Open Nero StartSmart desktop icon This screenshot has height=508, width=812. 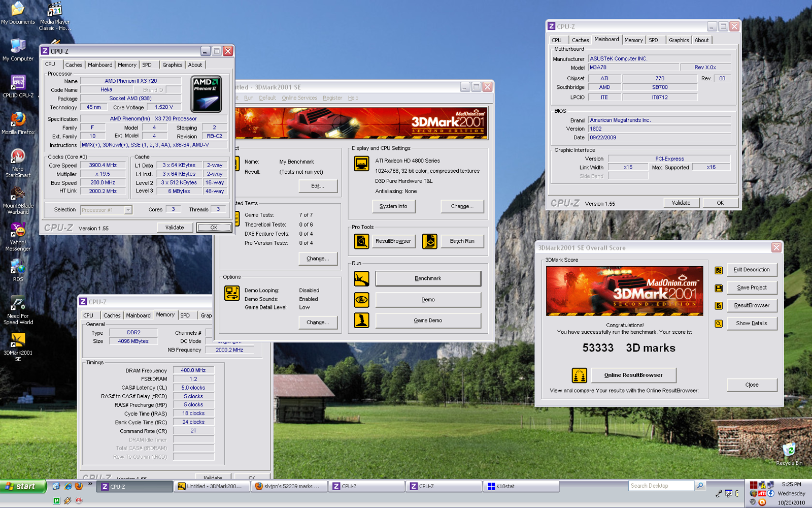coord(18,163)
